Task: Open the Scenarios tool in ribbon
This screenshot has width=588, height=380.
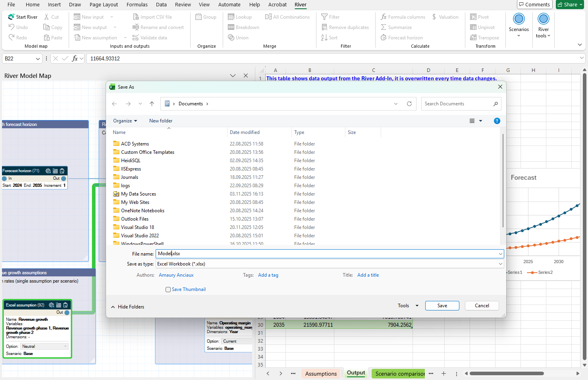Action: click(519, 19)
